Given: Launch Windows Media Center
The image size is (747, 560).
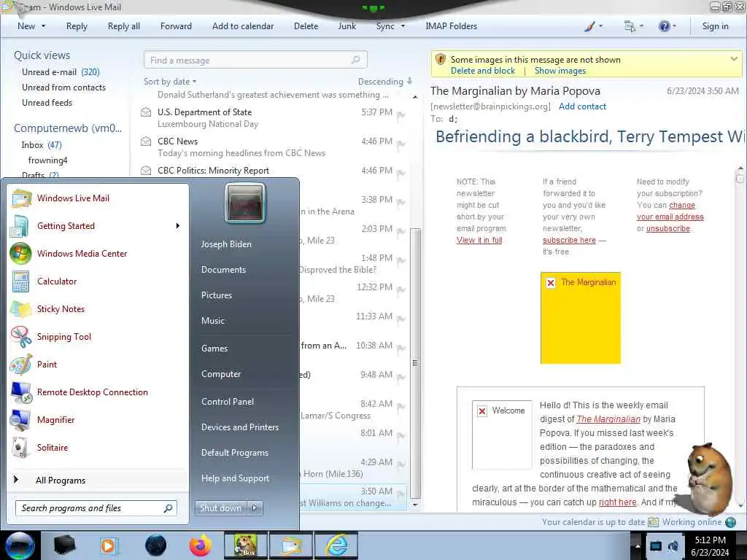Looking at the screenshot, I should pyautogui.click(x=82, y=253).
